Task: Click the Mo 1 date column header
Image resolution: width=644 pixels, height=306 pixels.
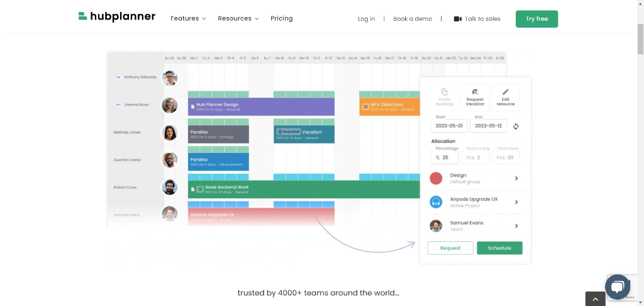Action: (x=194, y=59)
